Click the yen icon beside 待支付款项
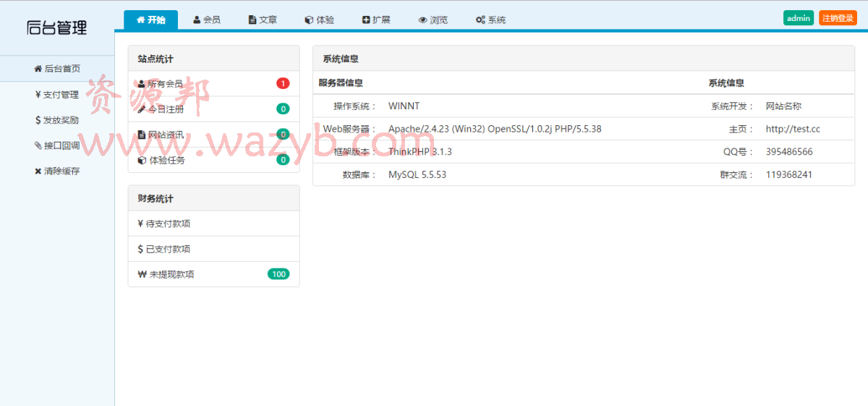 [140, 224]
